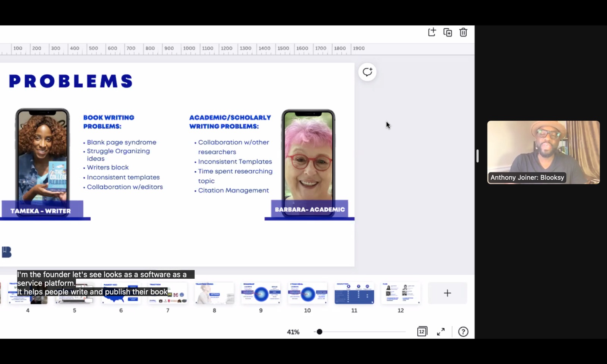
Task: Click the ACADEMIC/SCHOLARLY WRITING PROBLEMS heading
Action: (230, 122)
